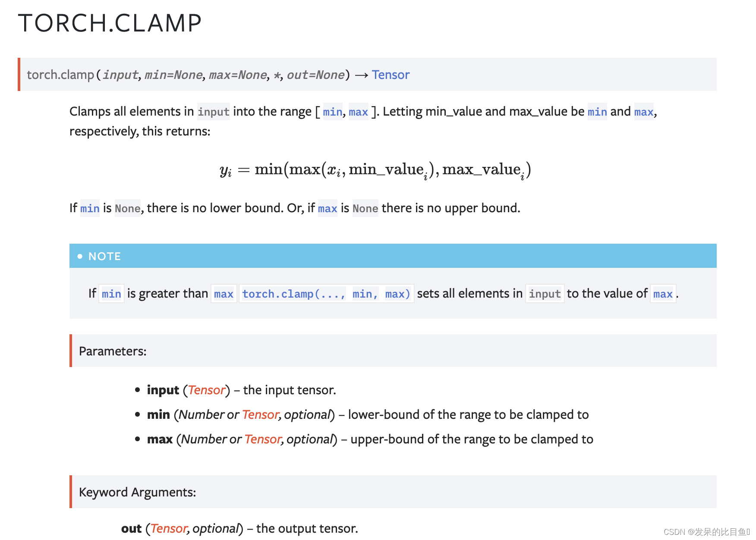Image resolution: width=756 pixels, height=540 pixels.
Task: Select the Keyword Arguments section label
Action: (137, 492)
